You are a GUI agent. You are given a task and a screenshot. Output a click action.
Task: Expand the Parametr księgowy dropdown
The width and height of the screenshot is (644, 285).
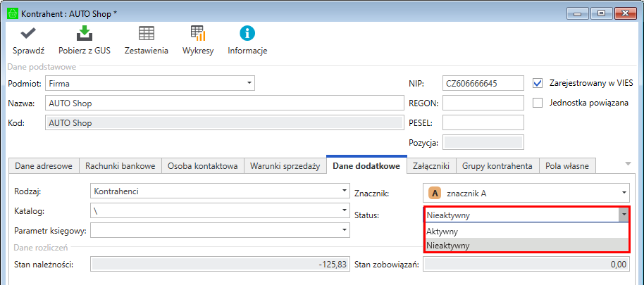click(x=344, y=230)
